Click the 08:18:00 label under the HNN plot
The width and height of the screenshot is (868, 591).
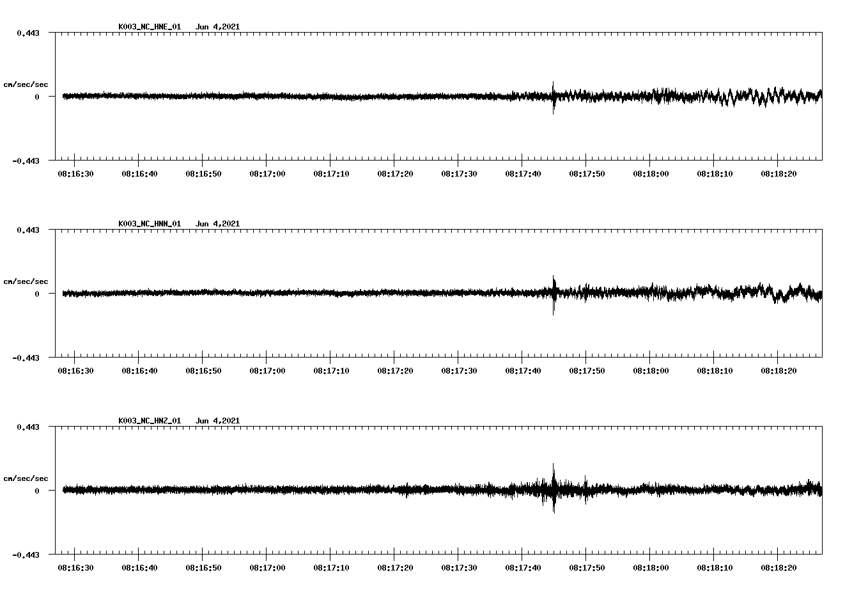(651, 370)
